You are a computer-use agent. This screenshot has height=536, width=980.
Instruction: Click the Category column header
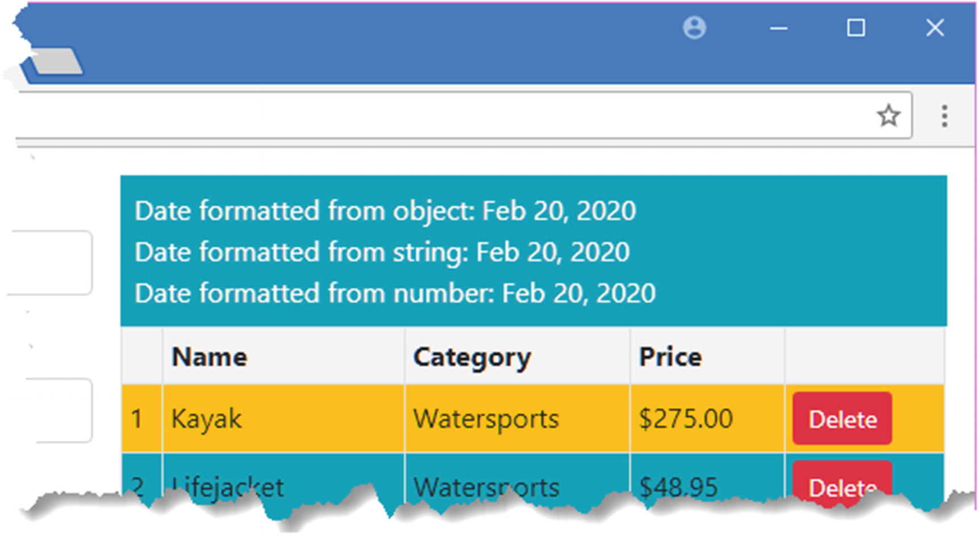pos(472,357)
